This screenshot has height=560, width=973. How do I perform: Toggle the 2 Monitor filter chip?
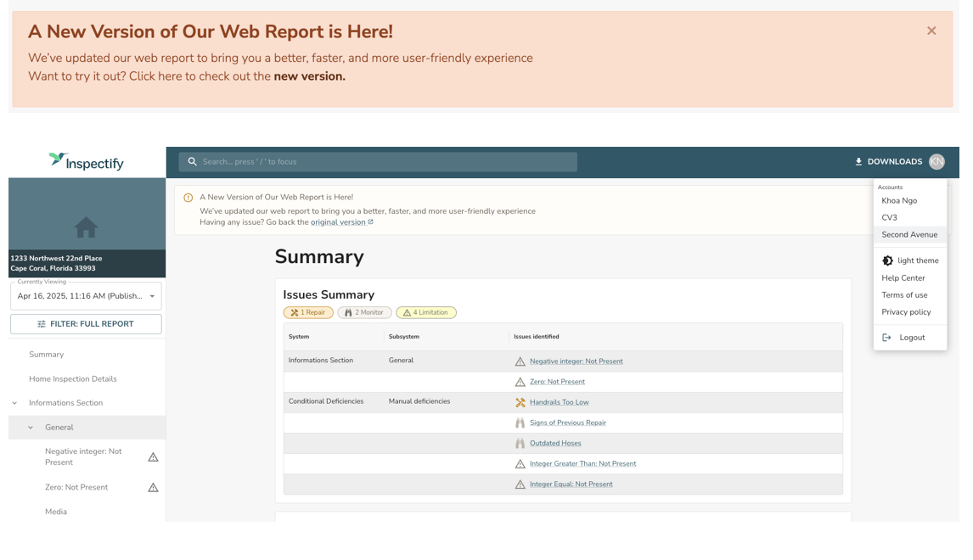point(364,312)
